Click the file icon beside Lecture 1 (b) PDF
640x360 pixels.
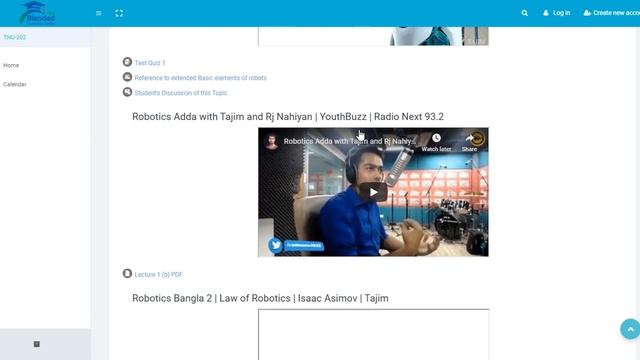(127, 273)
